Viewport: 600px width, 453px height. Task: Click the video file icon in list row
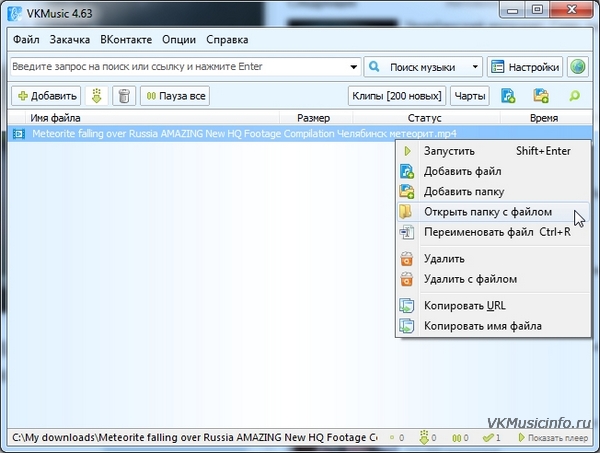[x=18, y=134]
